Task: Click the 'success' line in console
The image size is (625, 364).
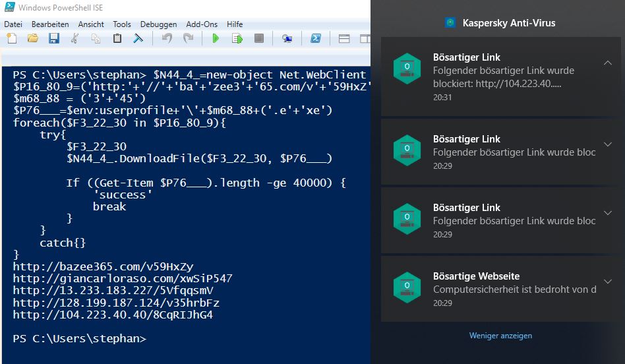Action: (123, 195)
